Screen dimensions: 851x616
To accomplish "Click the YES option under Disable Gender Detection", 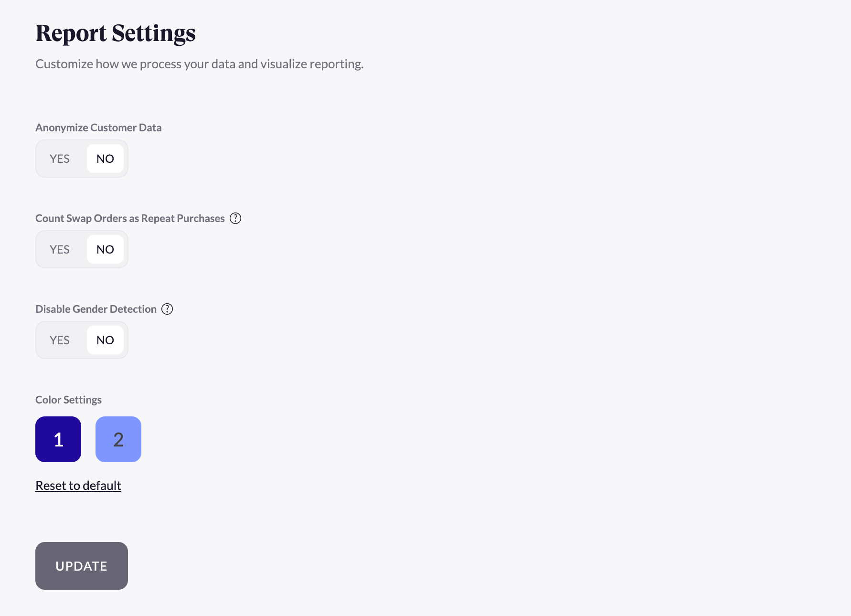I will click(59, 340).
